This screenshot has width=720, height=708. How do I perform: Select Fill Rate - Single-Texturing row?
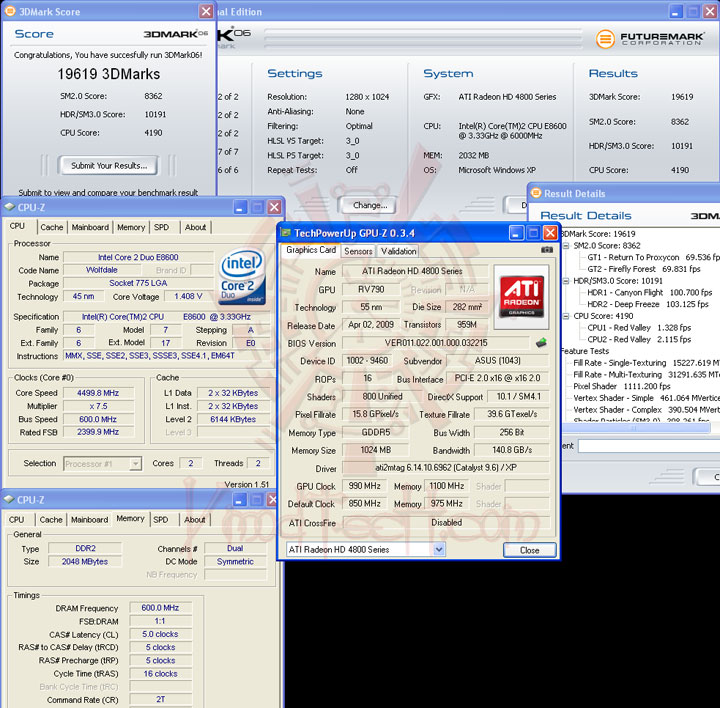[646, 363]
